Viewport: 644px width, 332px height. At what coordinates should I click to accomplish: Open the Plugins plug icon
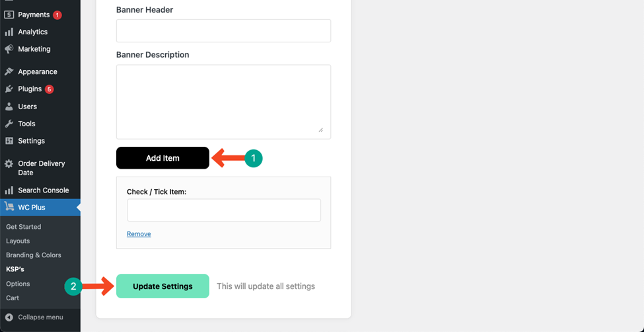9,89
